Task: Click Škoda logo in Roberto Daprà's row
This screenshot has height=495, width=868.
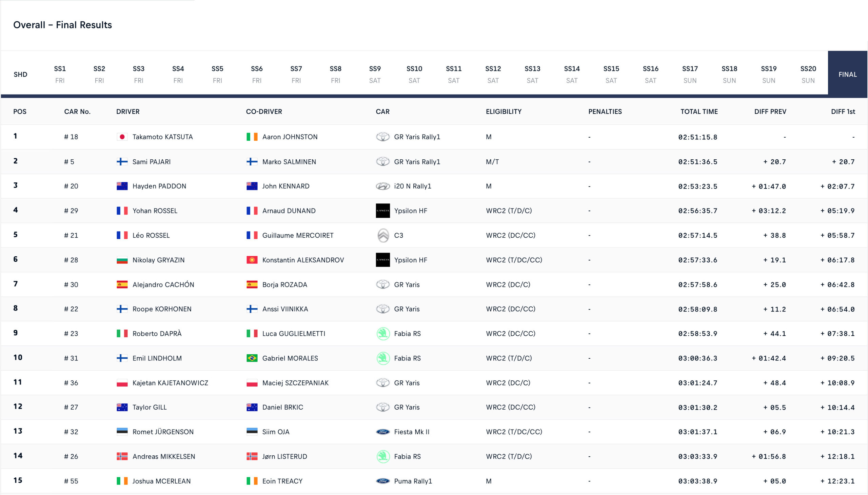Action: coord(383,334)
